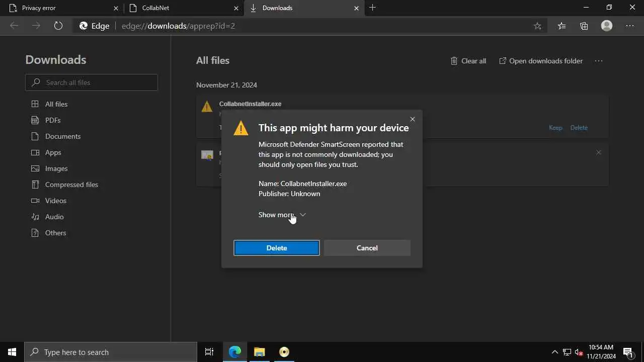
Task: Expand the Show more details chevron
Action: click(x=302, y=215)
